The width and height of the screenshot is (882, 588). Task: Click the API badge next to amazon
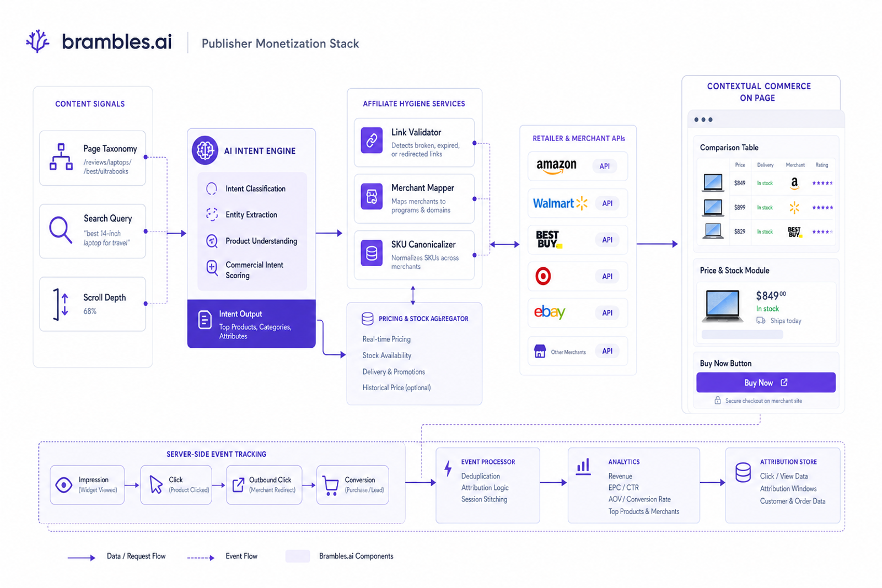point(605,166)
